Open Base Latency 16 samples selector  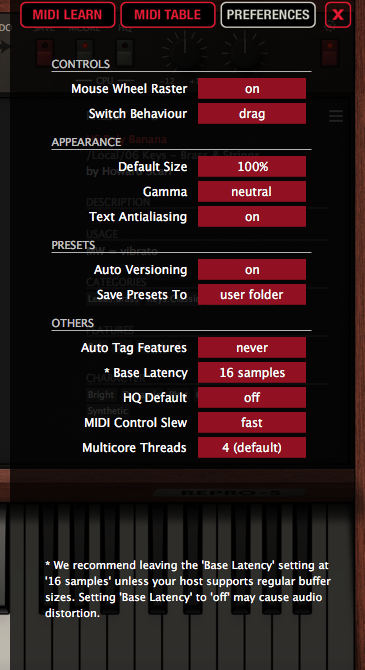point(252,373)
